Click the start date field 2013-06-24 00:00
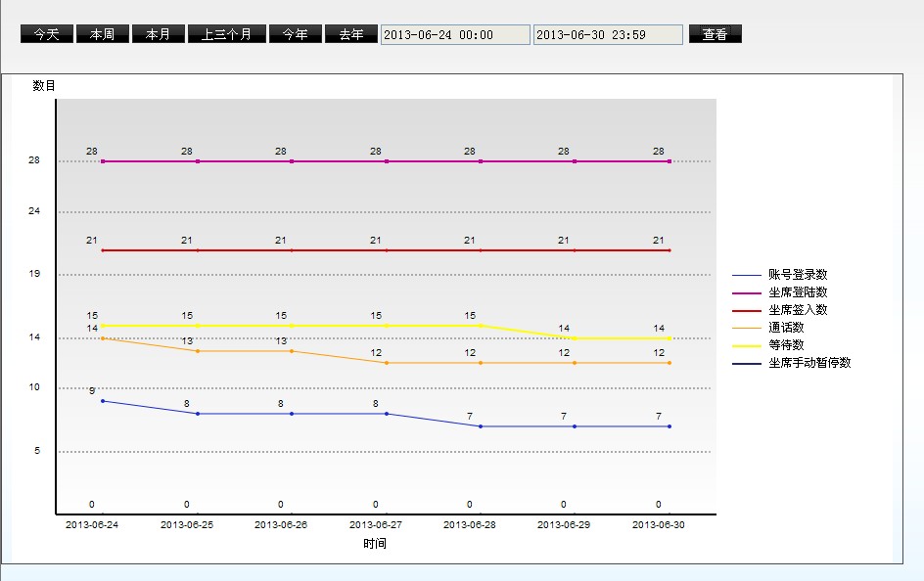 (x=455, y=35)
